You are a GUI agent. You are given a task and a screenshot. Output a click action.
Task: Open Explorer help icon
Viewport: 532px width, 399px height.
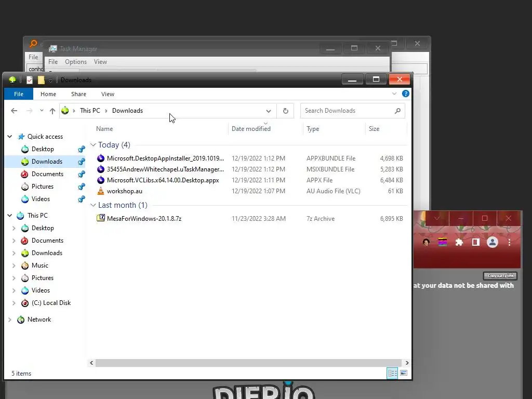[x=405, y=94]
